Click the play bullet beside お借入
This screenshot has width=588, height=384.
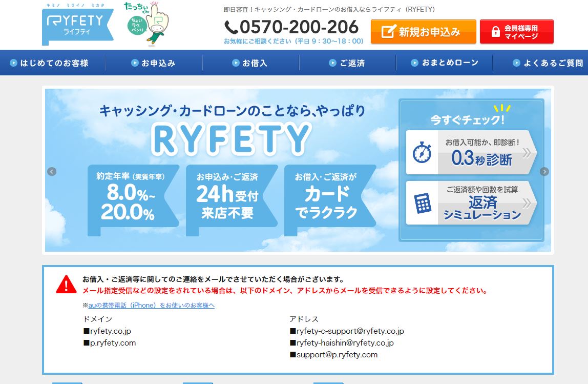[236, 63]
